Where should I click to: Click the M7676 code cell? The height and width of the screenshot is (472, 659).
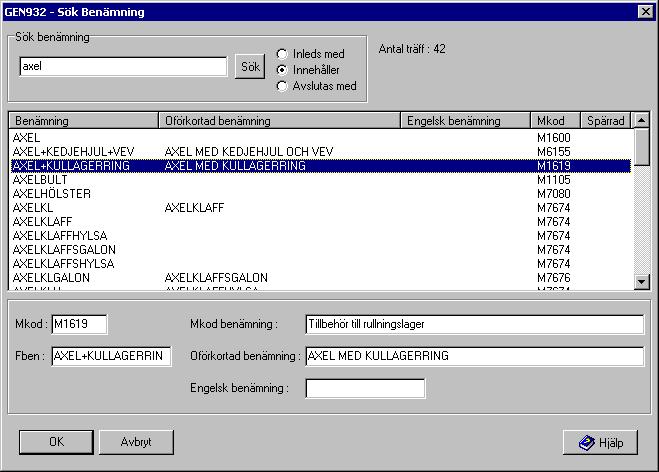coord(554,278)
